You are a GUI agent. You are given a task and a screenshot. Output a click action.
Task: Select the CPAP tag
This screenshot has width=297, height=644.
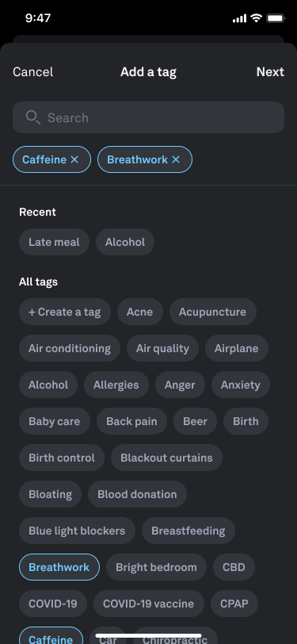click(x=234, y=604)
